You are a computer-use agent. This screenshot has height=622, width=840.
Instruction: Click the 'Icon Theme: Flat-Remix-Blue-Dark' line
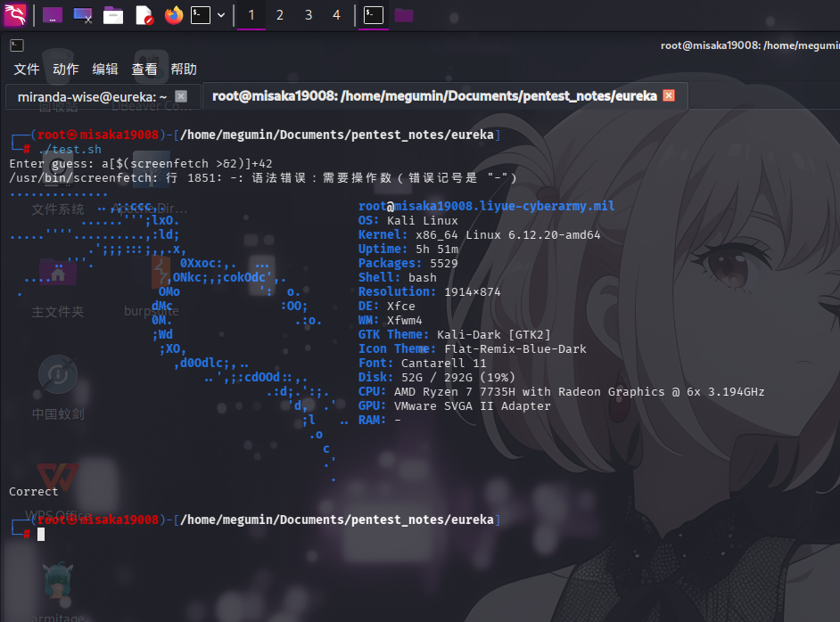click(473, 349)
